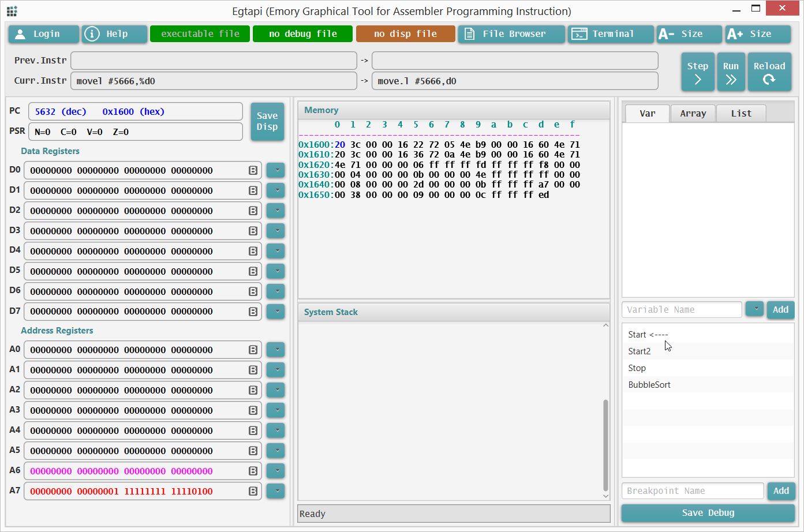The image size is (804, 532).
Task: Increase font size with A+ Size
Action: tap(758, 34)
